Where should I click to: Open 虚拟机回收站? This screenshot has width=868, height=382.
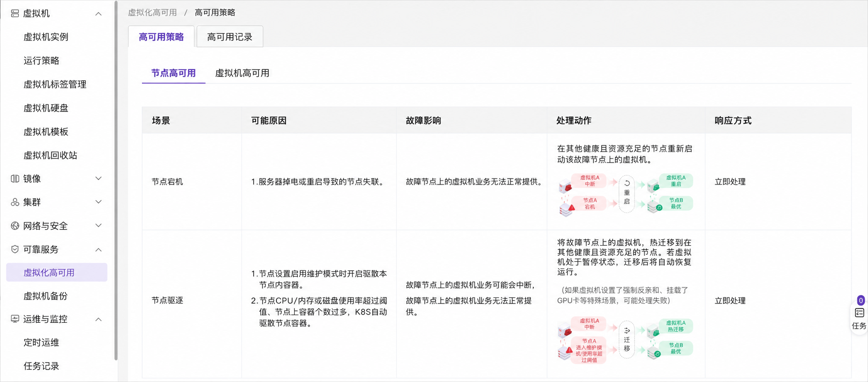50,155
